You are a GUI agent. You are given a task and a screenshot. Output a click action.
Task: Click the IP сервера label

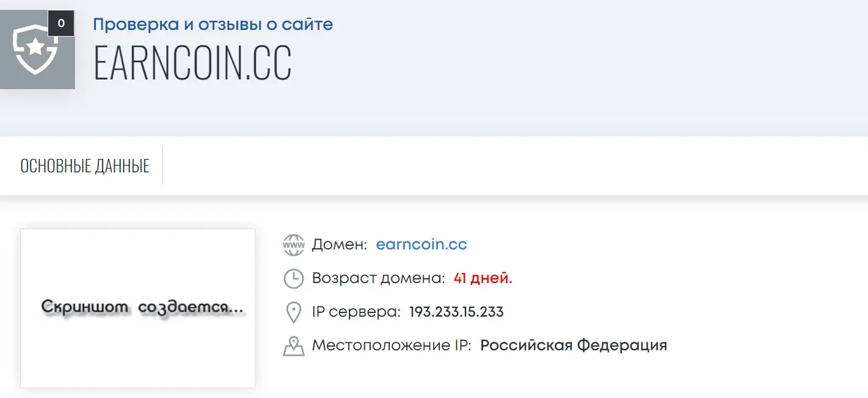(356, 312)
